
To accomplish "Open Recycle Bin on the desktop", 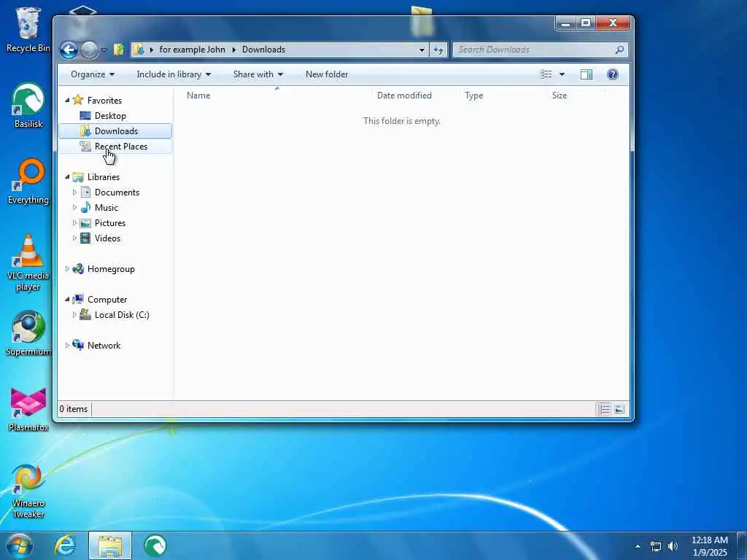I will 28,29.
